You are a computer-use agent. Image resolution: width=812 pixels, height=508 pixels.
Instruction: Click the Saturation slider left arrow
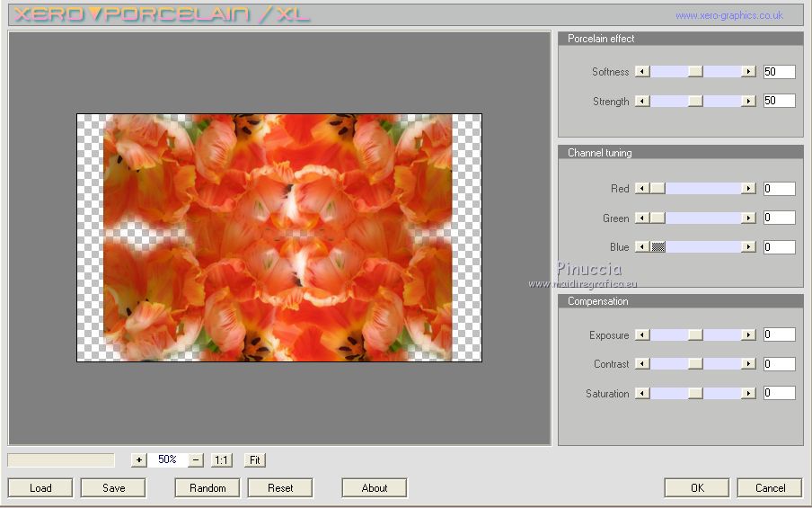(642, 394)
